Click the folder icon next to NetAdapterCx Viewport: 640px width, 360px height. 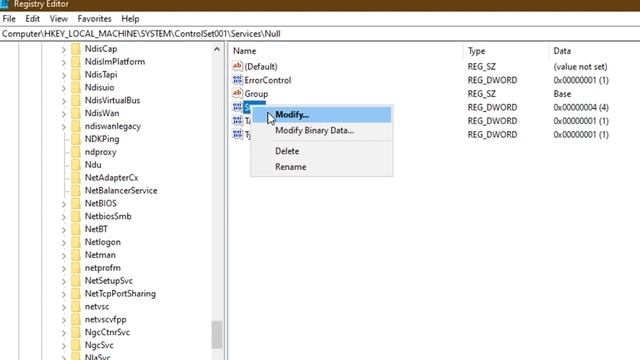pos(76,178)
